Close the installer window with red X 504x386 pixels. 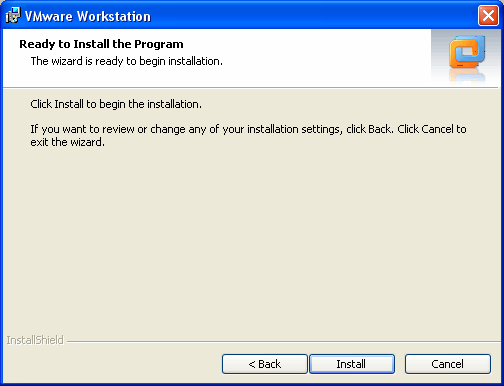(488, 16)
